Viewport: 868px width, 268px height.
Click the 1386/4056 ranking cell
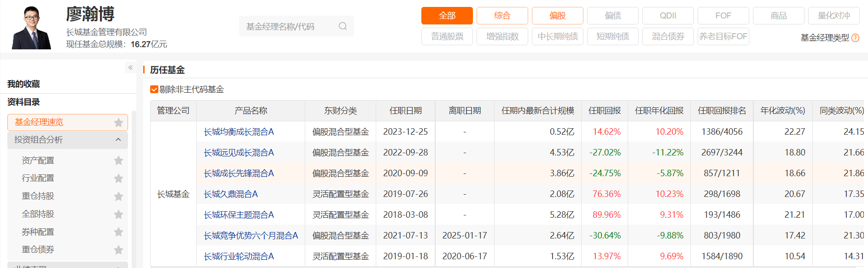[x=722, y=132]
